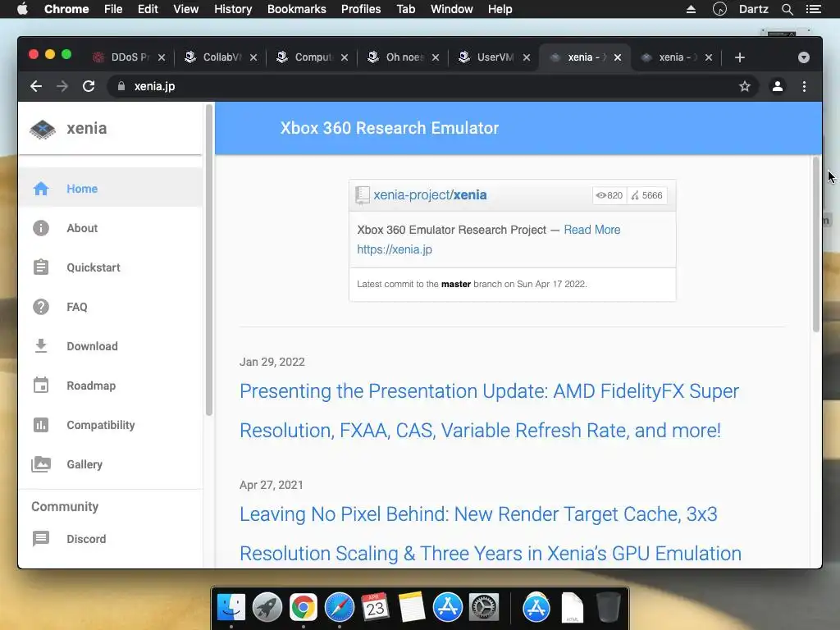Click the Roadmap calendar icon
The height and width of the screenshot is (630, 840).
[x=41, y=386]
